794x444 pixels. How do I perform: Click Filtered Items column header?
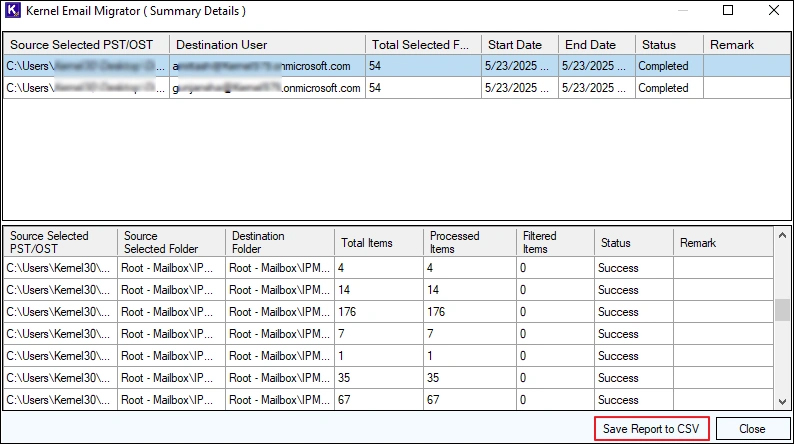coord(555,243)
